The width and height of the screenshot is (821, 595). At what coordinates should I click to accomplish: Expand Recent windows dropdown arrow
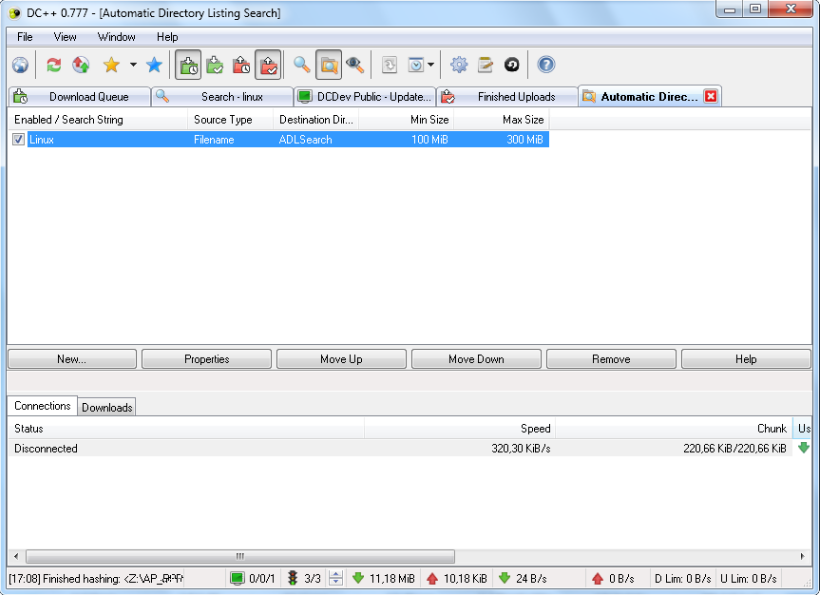point(430,65)
